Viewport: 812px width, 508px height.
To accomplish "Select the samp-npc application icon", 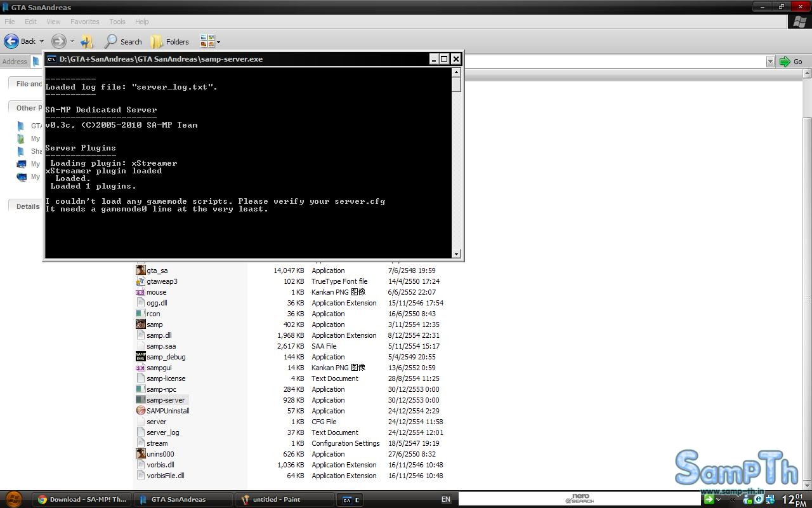I will point(140,389).
